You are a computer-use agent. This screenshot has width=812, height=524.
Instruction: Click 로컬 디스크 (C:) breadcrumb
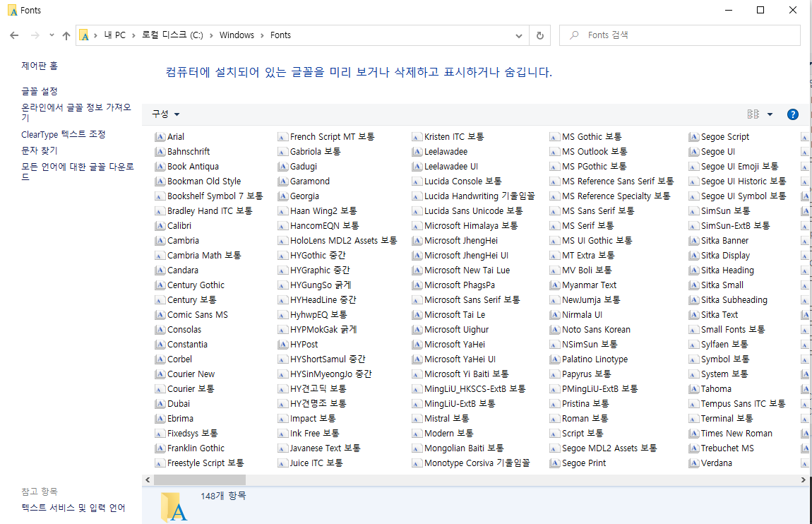172,35
